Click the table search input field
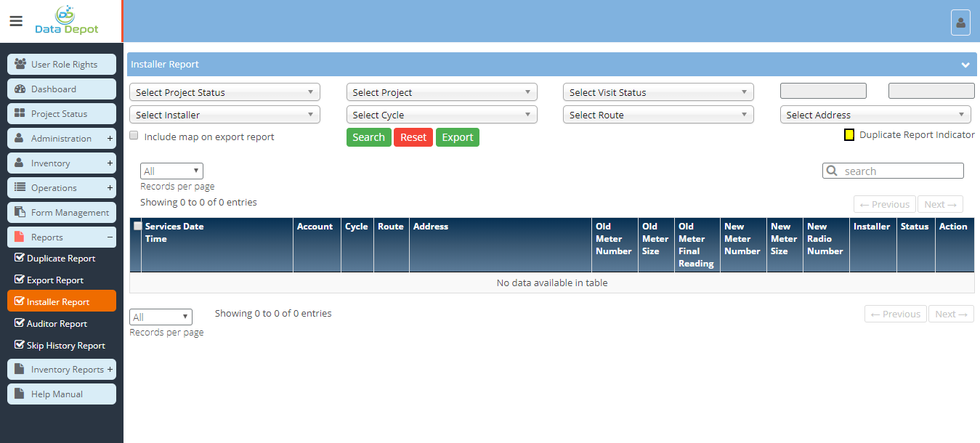980x443 pixels. pyautogui.click(x=901, y=171)
